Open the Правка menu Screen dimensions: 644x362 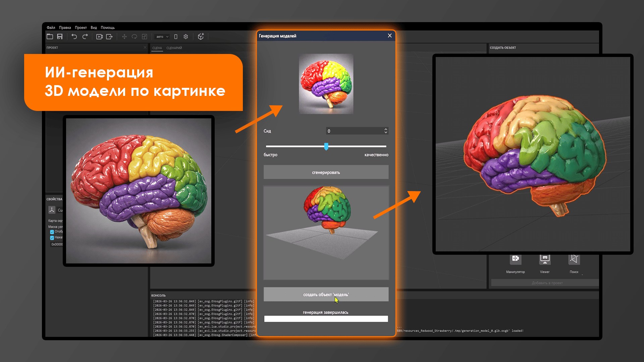point(65,27)
